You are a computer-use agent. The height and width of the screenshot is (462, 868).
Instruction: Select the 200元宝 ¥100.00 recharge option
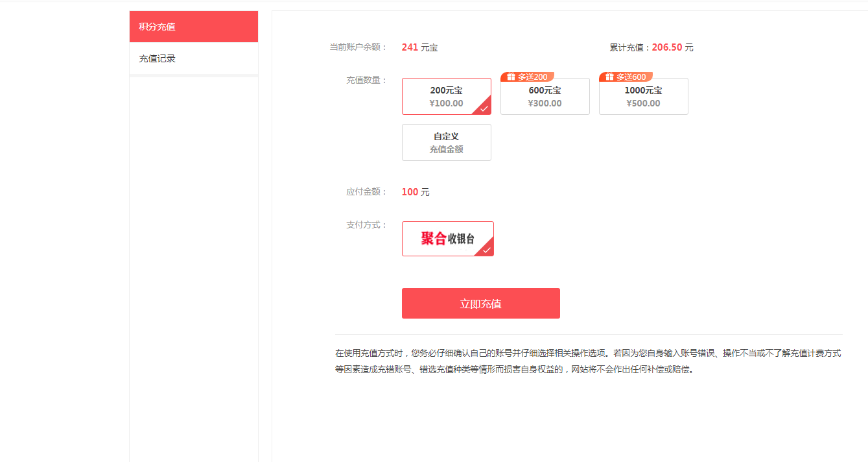pyautogui.click(x=446, y=97)
